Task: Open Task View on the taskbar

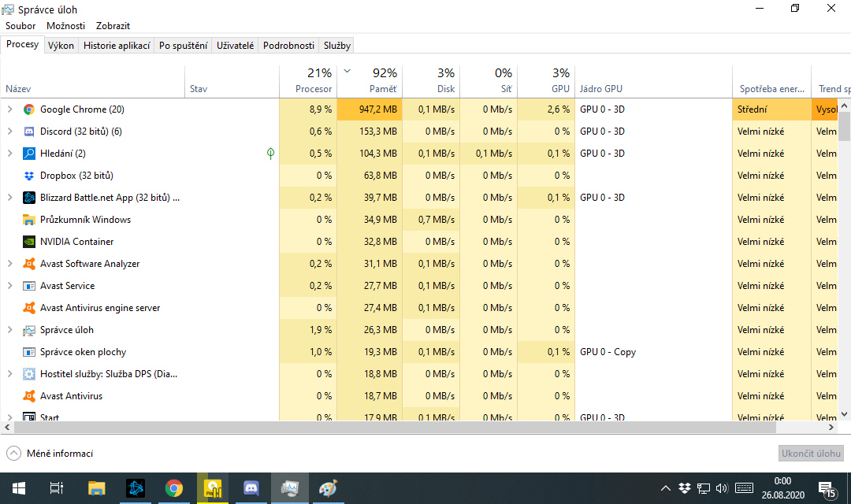Action: 57,488
